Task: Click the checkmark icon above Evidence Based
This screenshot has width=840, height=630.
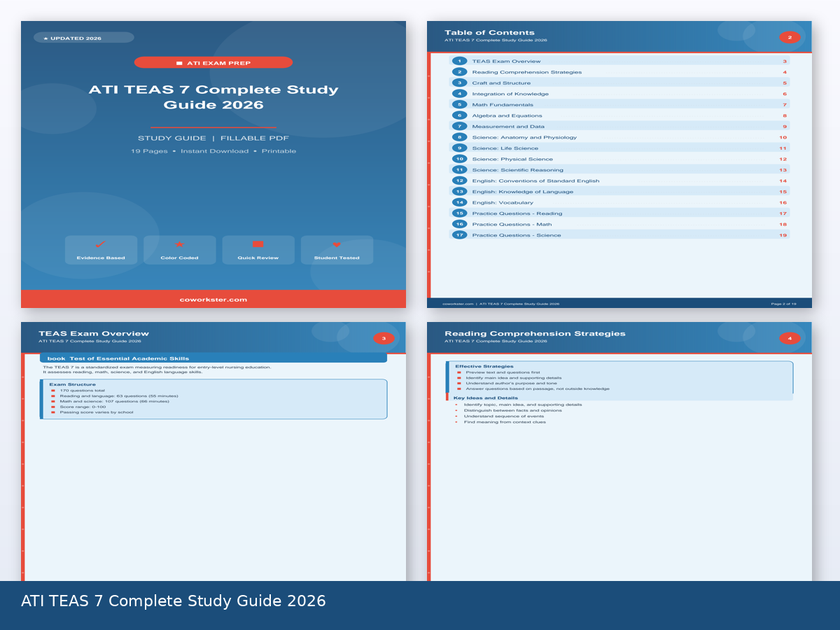Action: click(101, 244)
